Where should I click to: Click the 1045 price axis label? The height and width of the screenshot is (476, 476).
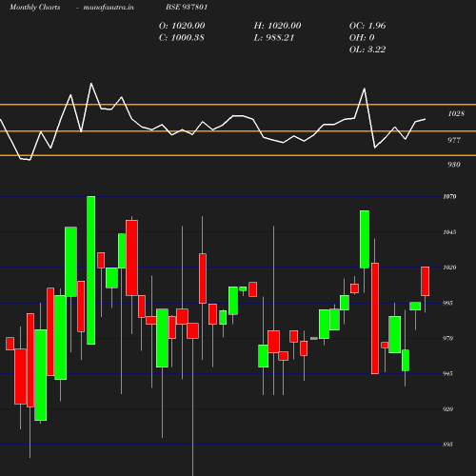(x=449, y=232)
